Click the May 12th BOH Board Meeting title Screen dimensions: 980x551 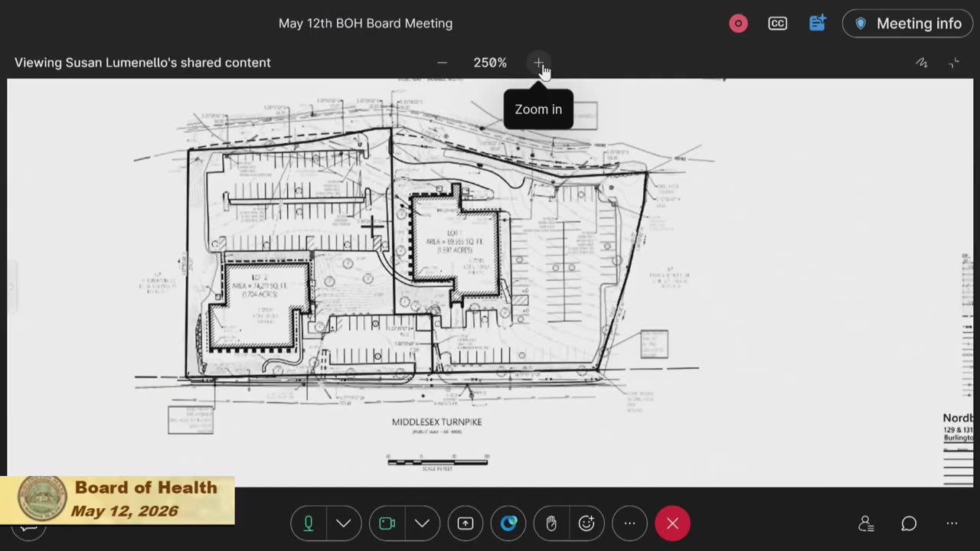click(365, 24)
